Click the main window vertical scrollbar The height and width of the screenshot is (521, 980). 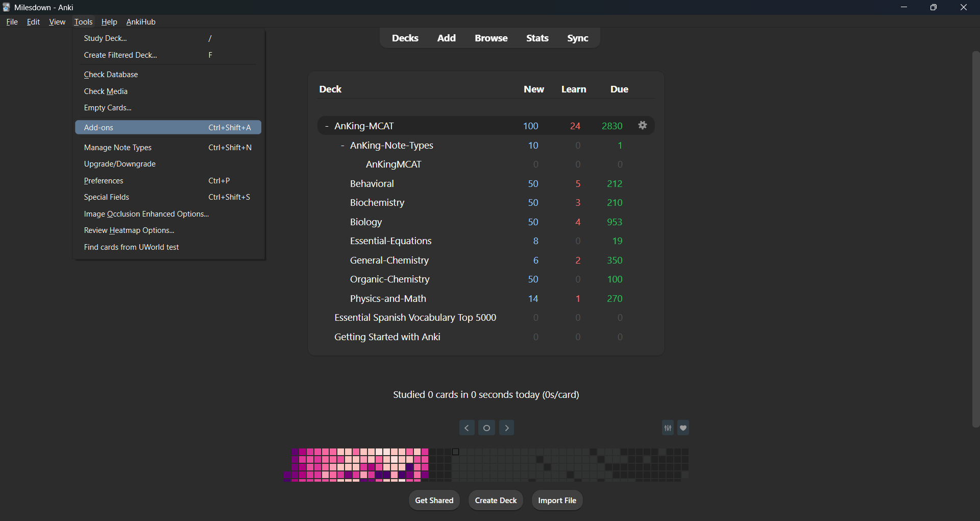pyautogui.click(x=976, y=239)
